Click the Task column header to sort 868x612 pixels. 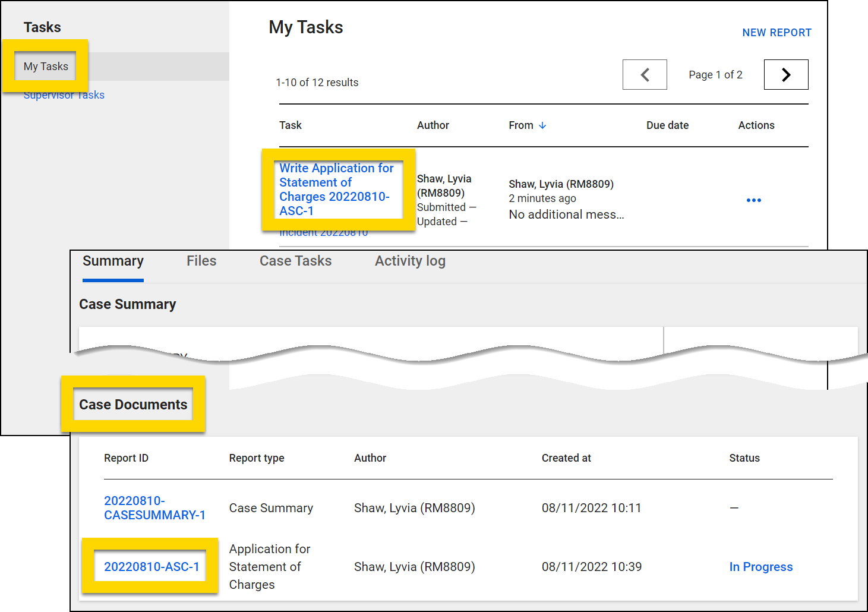291,125
